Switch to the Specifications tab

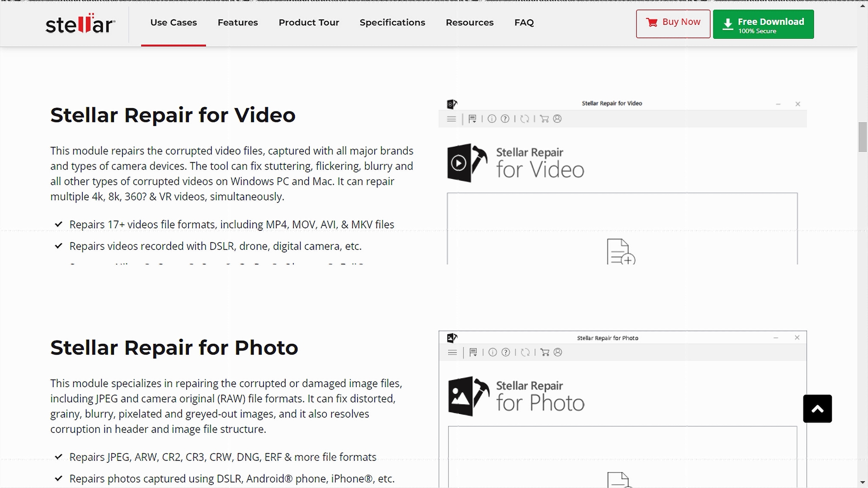click(x=392, y=23)
